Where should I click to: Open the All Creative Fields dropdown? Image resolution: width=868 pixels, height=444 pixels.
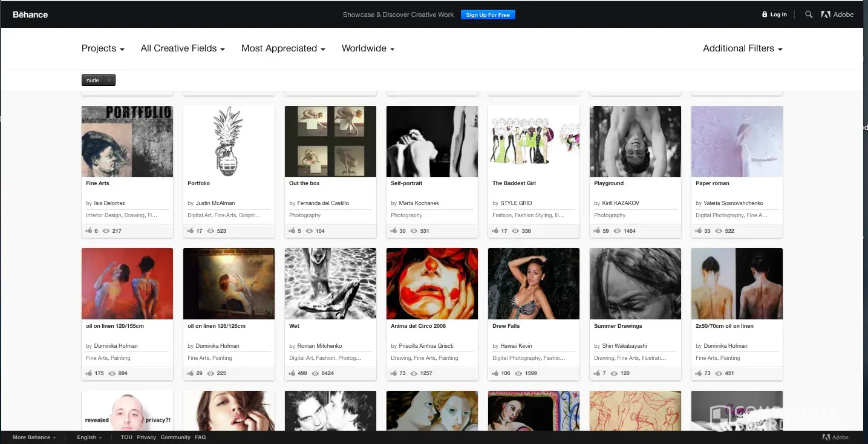(x=183, y=48)
